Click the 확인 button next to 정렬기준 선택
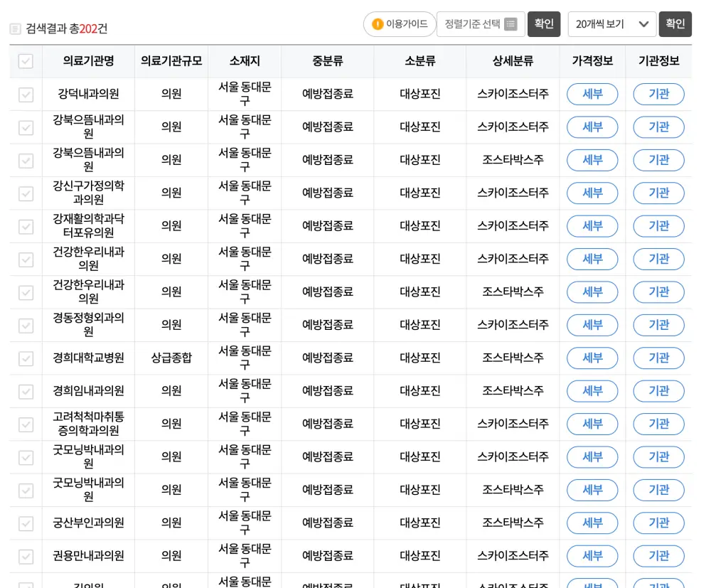711x588 pixels. pyautogui.click(x=544, y=24)
